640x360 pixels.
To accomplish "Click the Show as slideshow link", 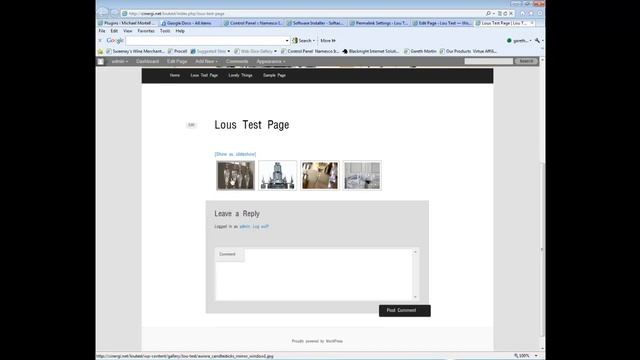I will coord(235,154).
